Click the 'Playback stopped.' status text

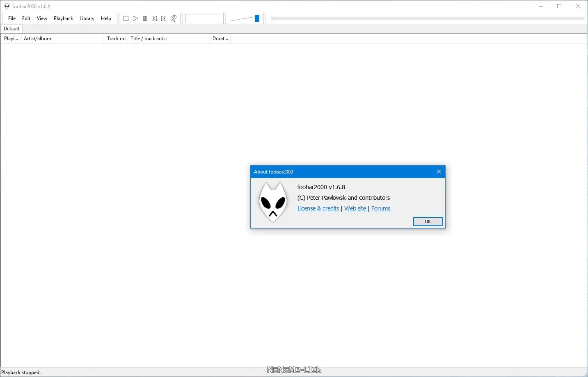pyautogui.click(x=21, y=372)
